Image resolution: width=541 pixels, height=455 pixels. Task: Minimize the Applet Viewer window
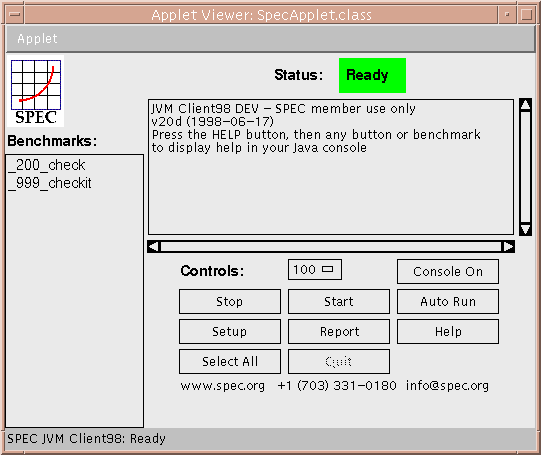[507, 14]
